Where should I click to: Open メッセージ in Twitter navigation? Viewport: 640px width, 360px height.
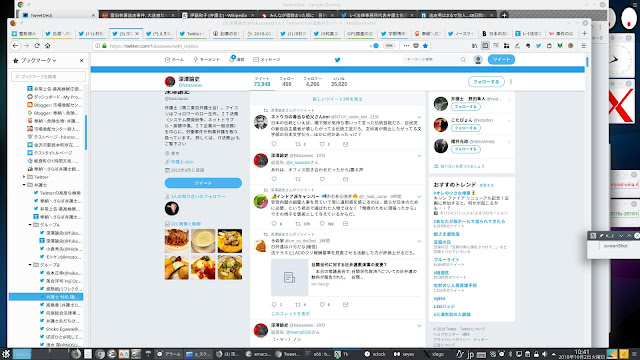pos(267,60)
